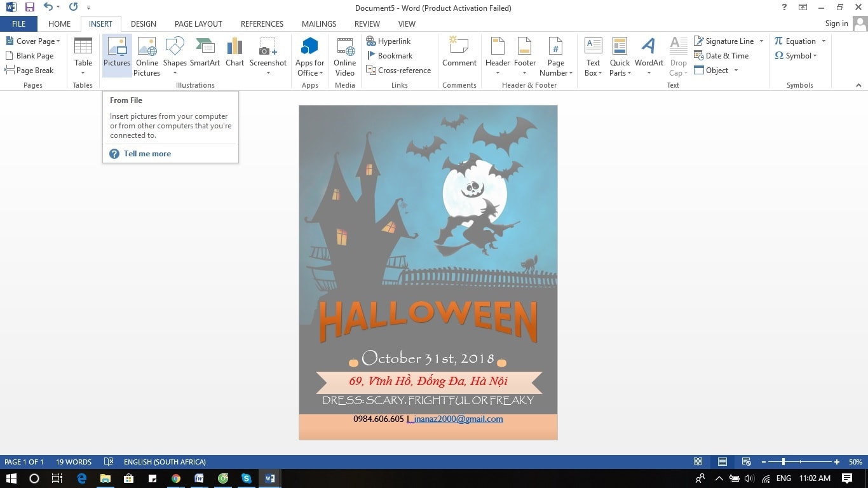Open the PAGE LAYOUT tab
868x488 pixels.
(x=198, y=24)
